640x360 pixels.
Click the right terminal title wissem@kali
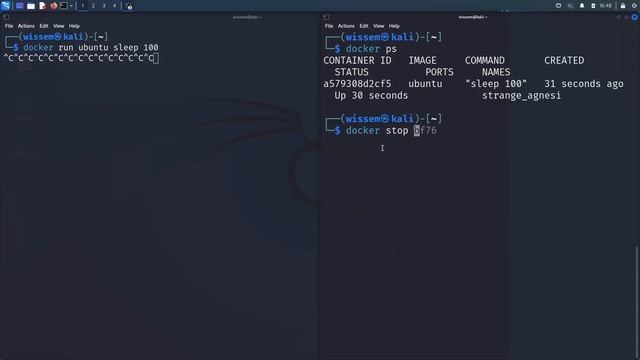[472, 17]
